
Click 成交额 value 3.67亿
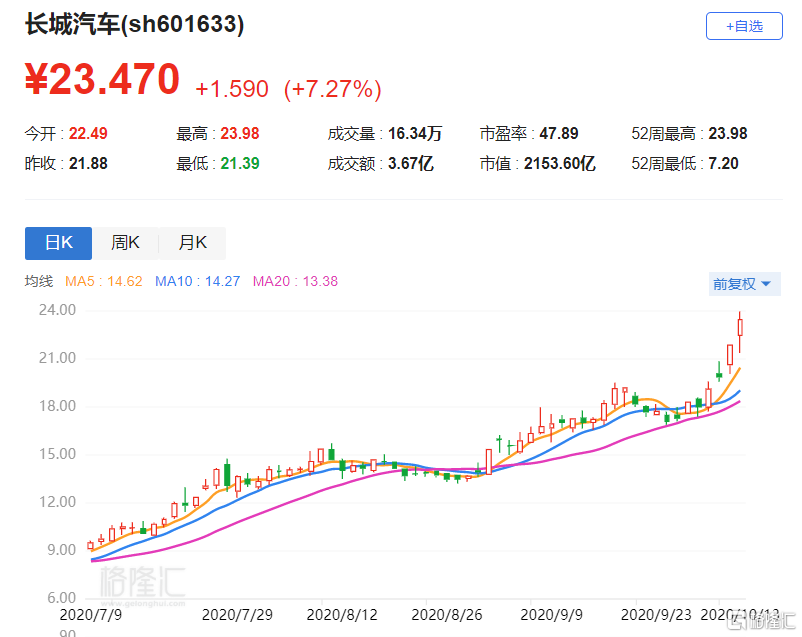[411, 164]
